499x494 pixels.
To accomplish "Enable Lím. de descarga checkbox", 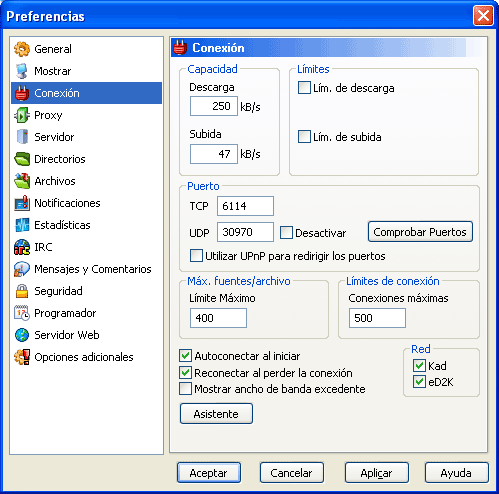I will click(304, 88).
